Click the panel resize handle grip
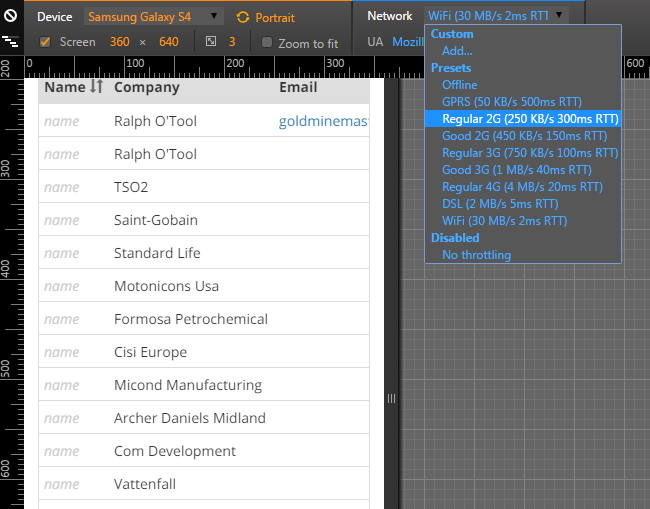650x509 pixels. (x=391, y=398)
